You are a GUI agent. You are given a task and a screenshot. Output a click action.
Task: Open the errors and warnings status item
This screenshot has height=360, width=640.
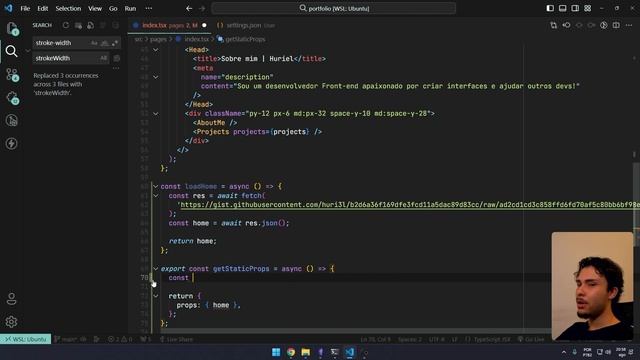pos(120,339)
